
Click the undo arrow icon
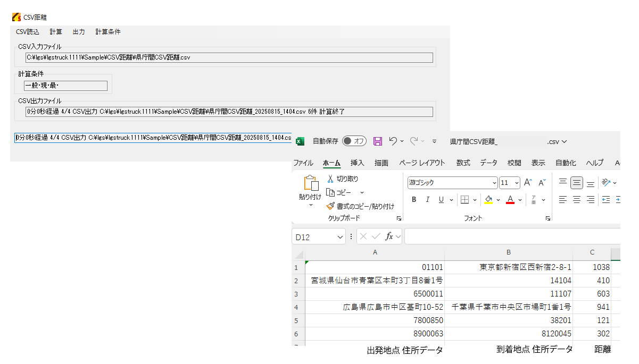pyautogui.click(x=393, y=141)
